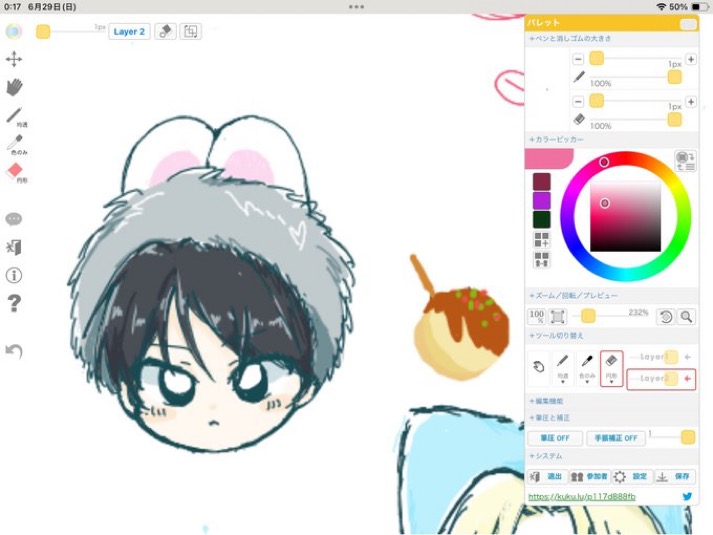The image size is (713, 535).
Task: Collapse カラーピッカー section header
Action: (x=612, y=140)
